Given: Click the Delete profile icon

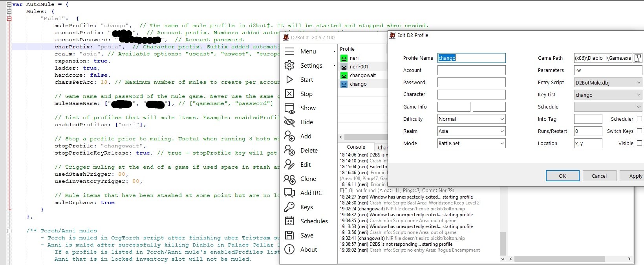Looking at the screenshot, I should point(289,151).
